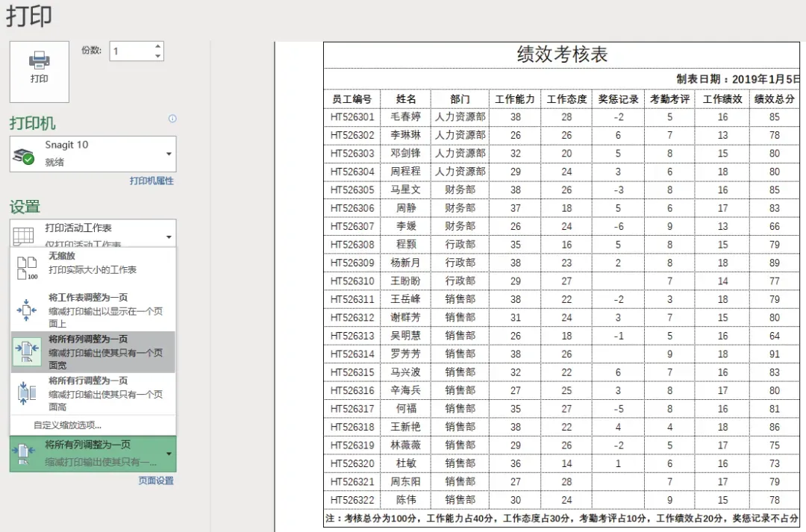
Task: Click the name 毛春婷 in preview
Action: (405, 116)
